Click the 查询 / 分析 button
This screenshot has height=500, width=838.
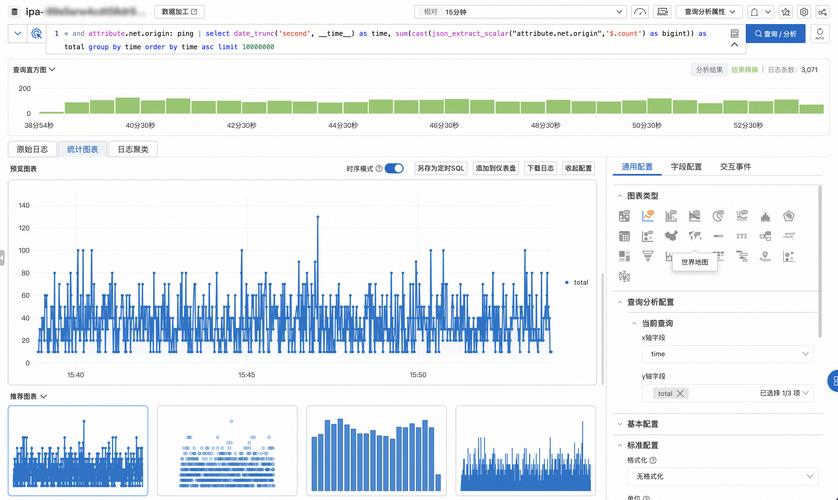click(776, 34)
